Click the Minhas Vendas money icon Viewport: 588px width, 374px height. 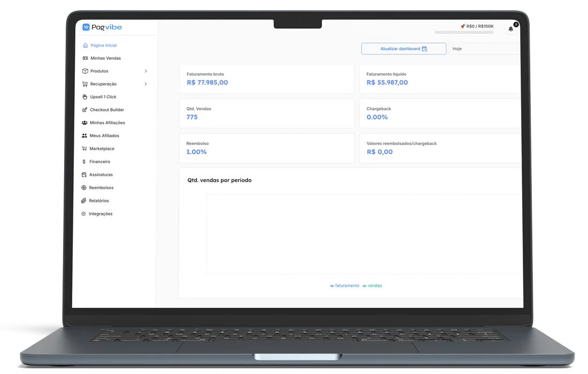coord(86,58)
